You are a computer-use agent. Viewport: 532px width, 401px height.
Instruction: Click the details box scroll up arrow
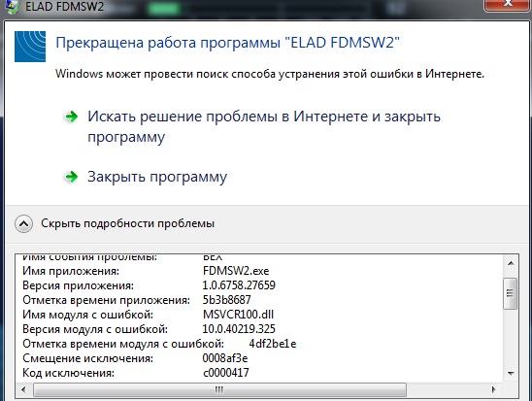[511, 263]
